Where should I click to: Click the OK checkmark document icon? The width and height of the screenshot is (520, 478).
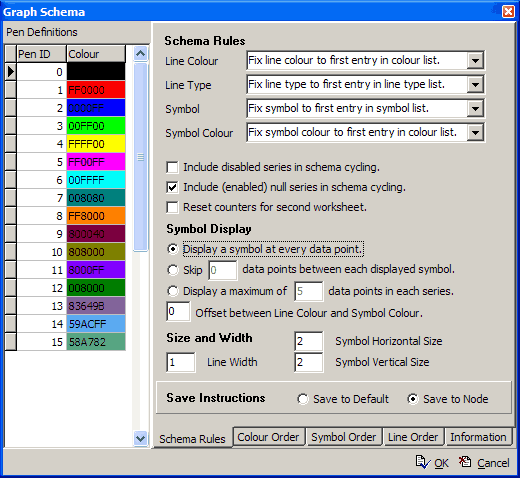click(423, 462)
